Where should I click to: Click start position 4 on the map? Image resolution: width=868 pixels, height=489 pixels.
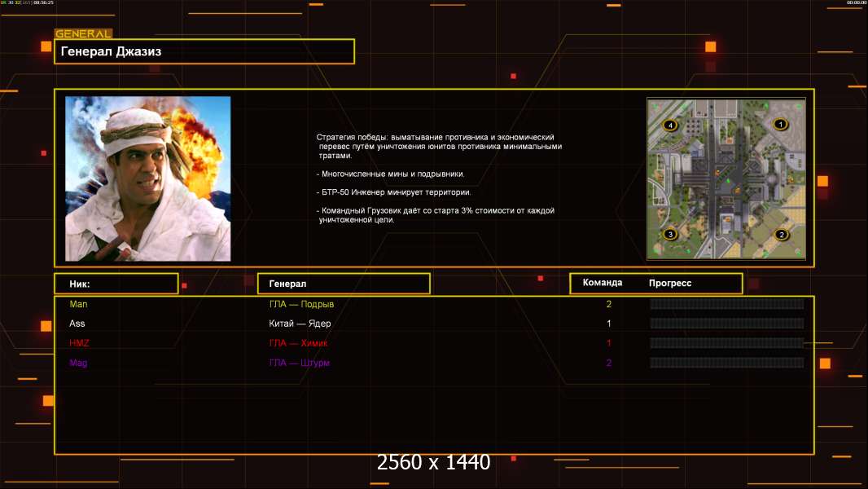(x=670, y=126)
